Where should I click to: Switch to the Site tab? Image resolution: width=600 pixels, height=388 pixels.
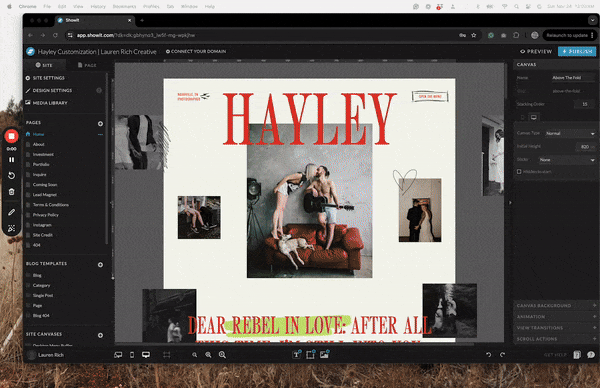(44, 65)
